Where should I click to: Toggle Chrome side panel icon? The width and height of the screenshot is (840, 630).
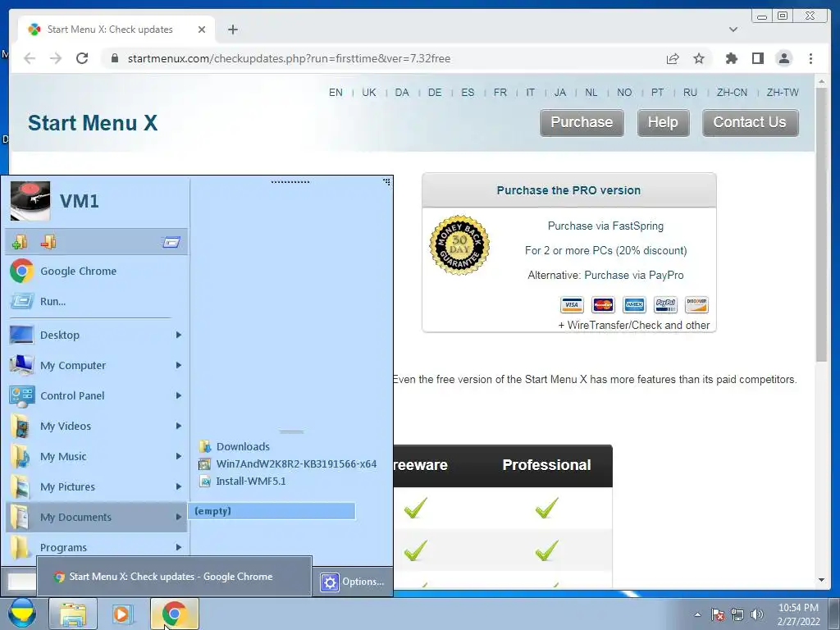point(757,58)
